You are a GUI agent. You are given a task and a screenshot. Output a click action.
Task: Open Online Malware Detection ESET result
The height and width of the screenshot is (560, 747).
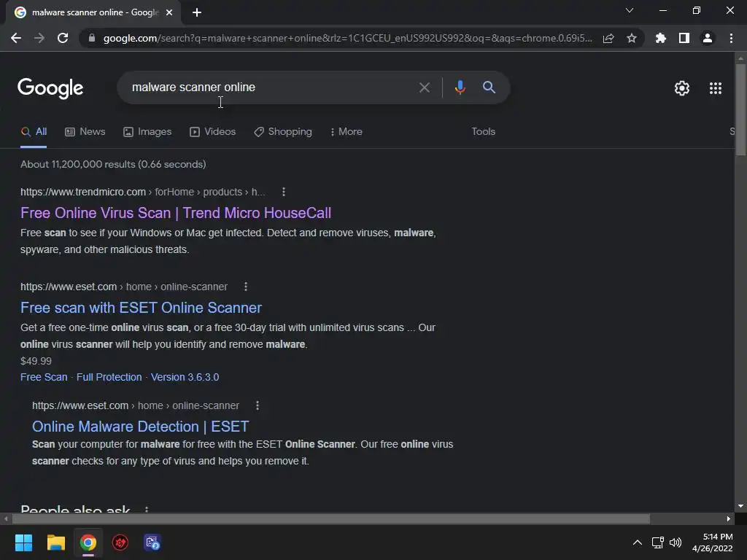pyautogui.click(x=141, y=427)
